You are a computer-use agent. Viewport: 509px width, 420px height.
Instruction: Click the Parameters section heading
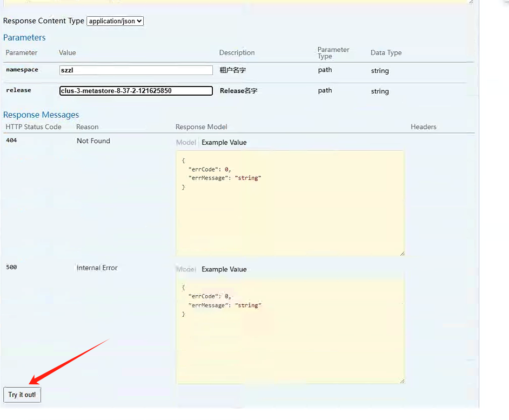click(x=24, y=37)
